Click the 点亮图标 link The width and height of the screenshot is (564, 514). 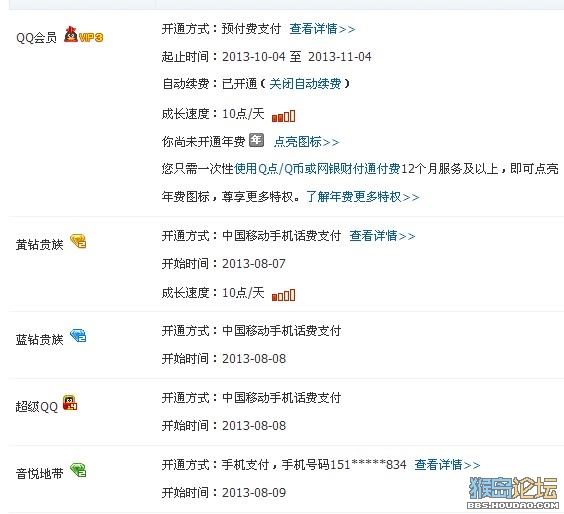point(306,142)
